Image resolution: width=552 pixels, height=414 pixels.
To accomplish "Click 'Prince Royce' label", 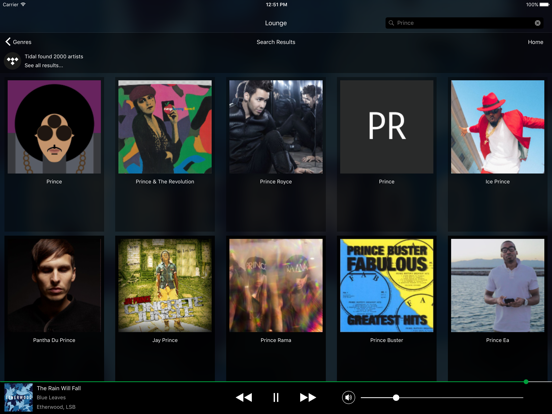I will (x=276, y=182).
